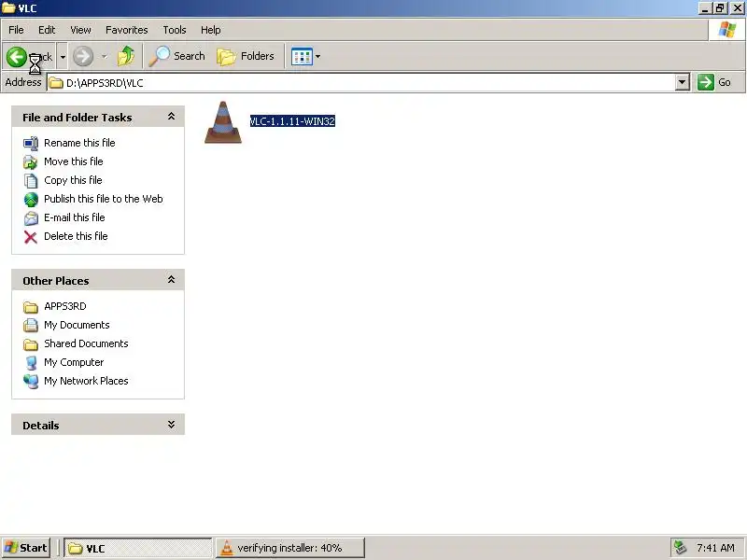
Task: Expand the Details panel
Action: tap(171, 425)
